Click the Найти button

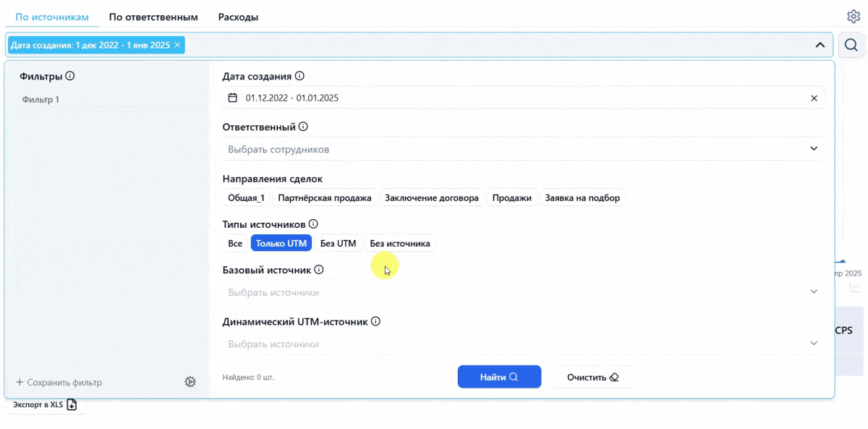tap(499, 377)
